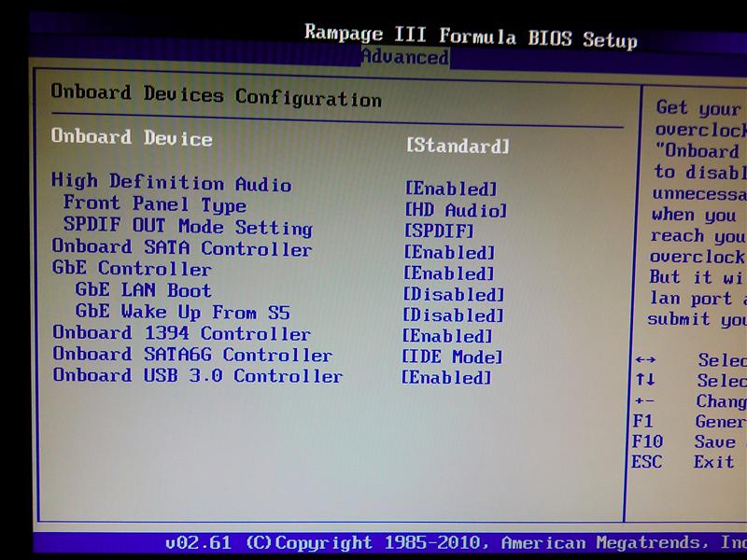Image resolution: width=747 pixels, height=560 pixels.
Task: Select the Onboard Device row label
Action: pos(132,137)
